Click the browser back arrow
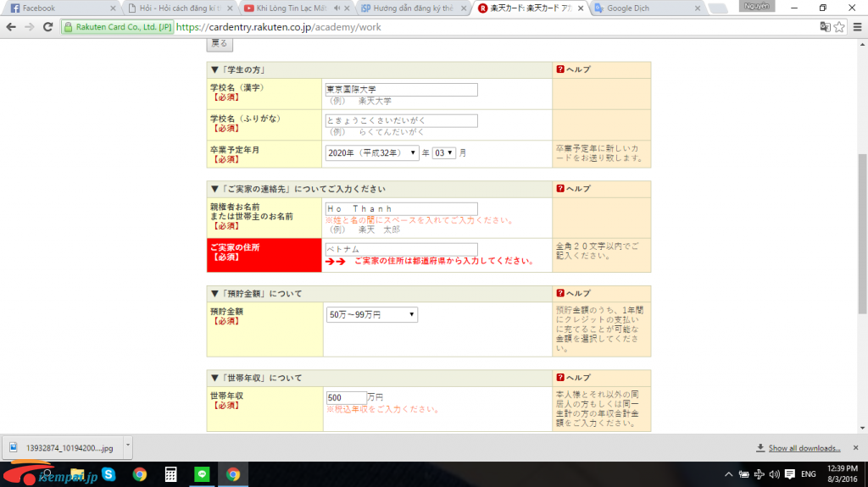This screenshot has width=868, height=487. click(11, 26)
